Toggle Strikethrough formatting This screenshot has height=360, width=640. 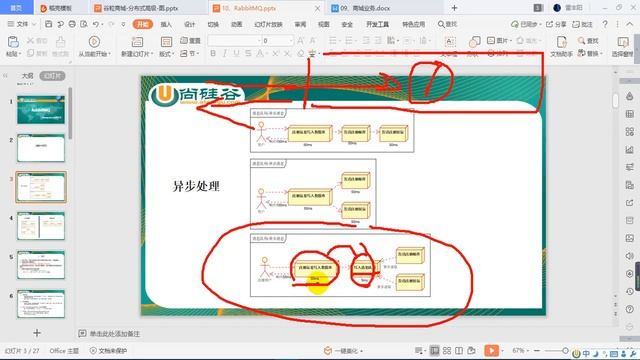click(248, 53)
